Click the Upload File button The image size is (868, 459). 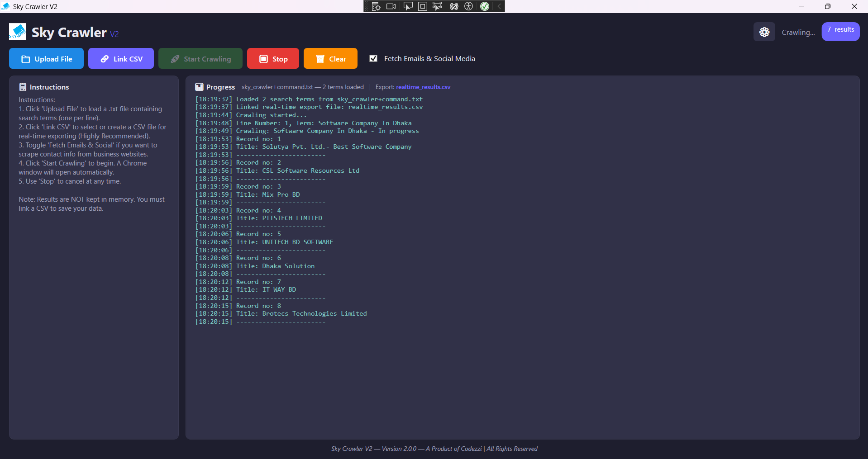[47, 59]
